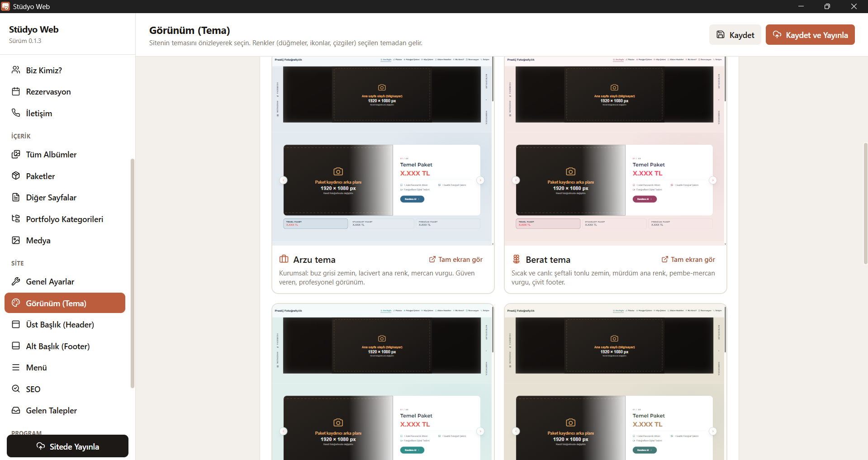Image resolution: width=868 pixels, height=460 pixels.
Task: Click the Berat tema title text
Action: click(x=548, y=260)
